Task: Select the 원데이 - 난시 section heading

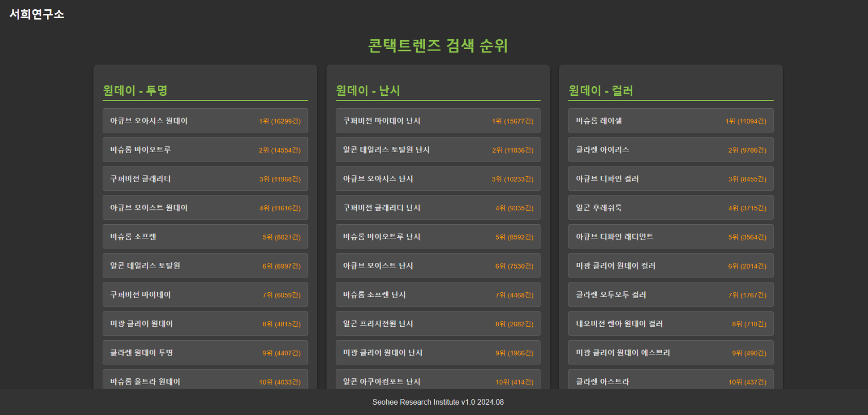Action: [x=368, y=90]
